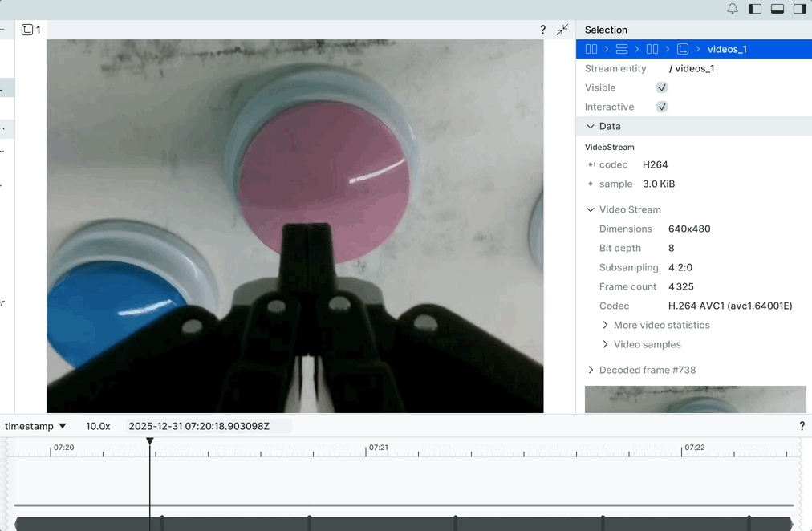The width and height of the screenshot is (812, 531).
Task: Select the 3.0 KiB sample value
Action: point(659,184)
